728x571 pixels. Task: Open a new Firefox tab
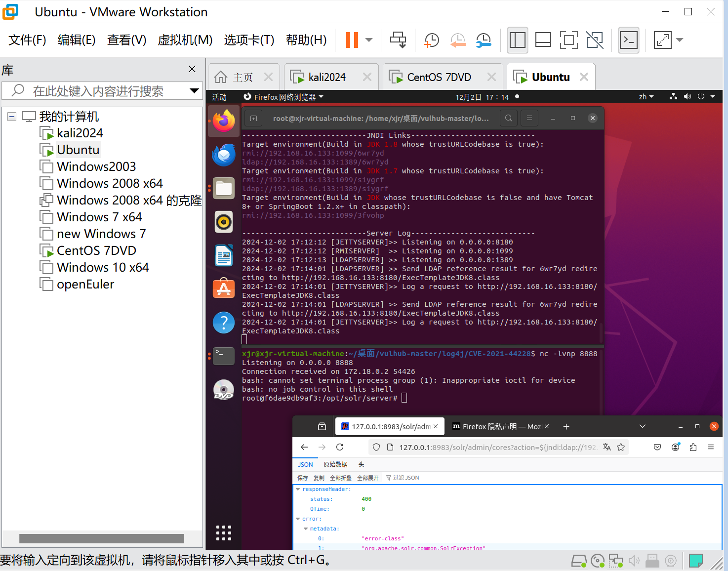[x=566, y=426]
